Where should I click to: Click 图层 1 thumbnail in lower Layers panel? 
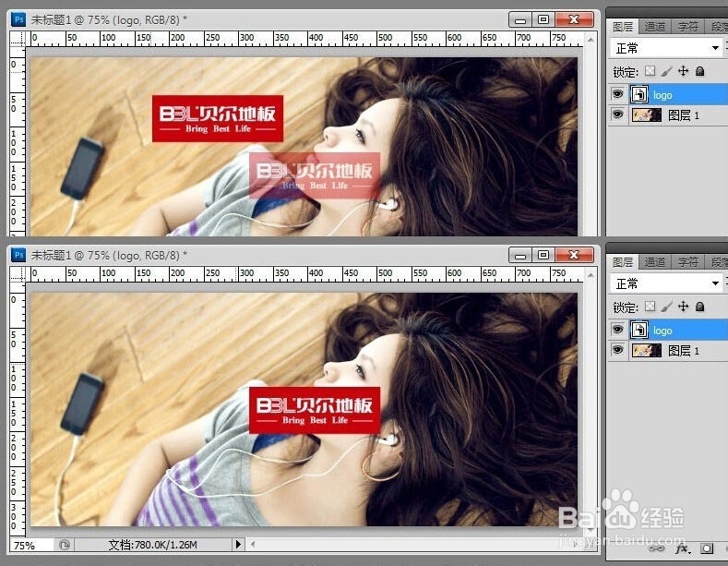click(x=646, y=350)
